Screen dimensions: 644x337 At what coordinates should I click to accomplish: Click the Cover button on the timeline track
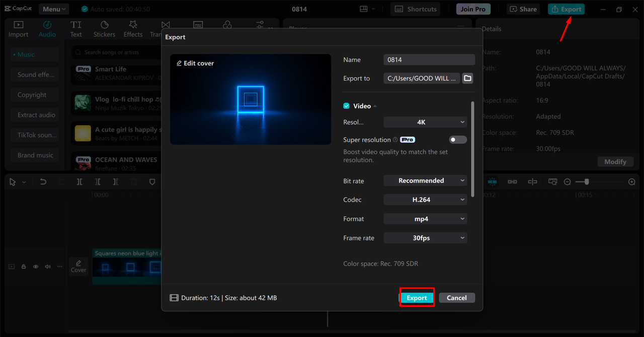[x=78, y=266]
